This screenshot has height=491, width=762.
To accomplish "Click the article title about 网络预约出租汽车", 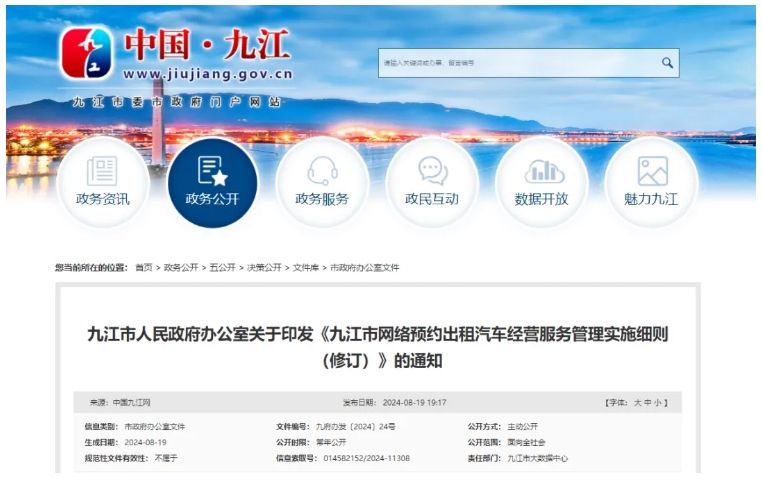I will [x=378, y=347].
